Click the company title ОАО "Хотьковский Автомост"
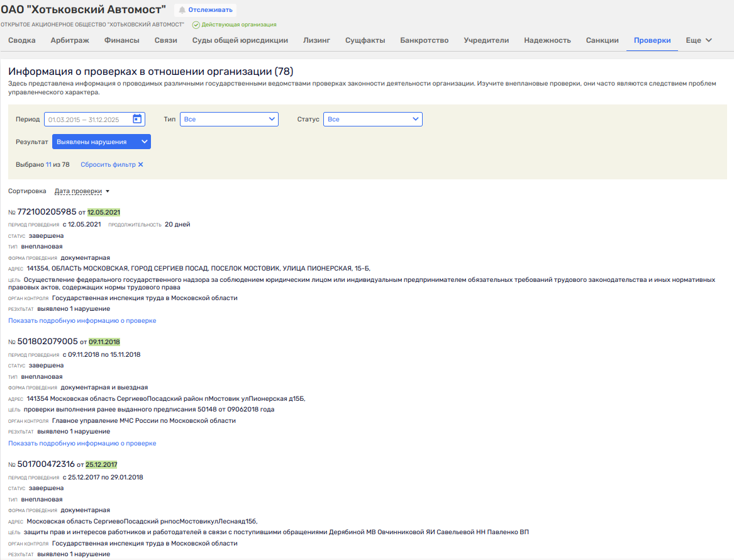The image size is (734, 560). [83, 9]
